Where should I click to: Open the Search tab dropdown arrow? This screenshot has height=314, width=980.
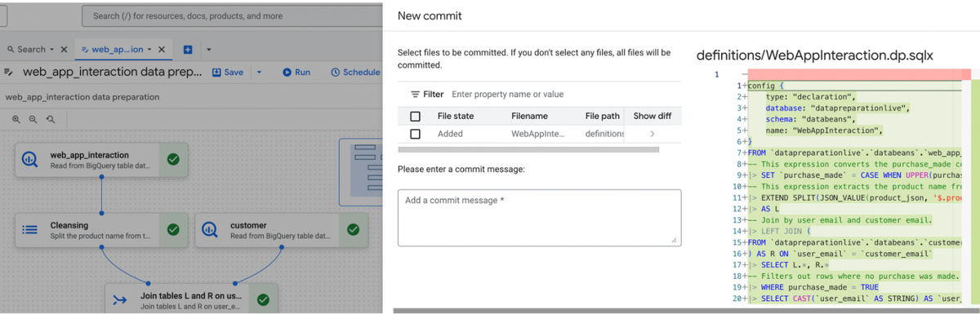(x=51, y=50)
